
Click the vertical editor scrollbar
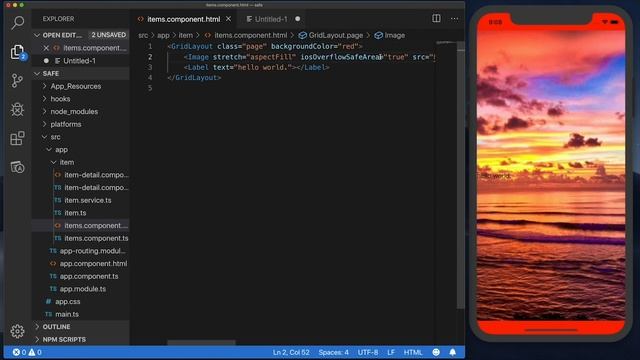click(x=461, y=176)
